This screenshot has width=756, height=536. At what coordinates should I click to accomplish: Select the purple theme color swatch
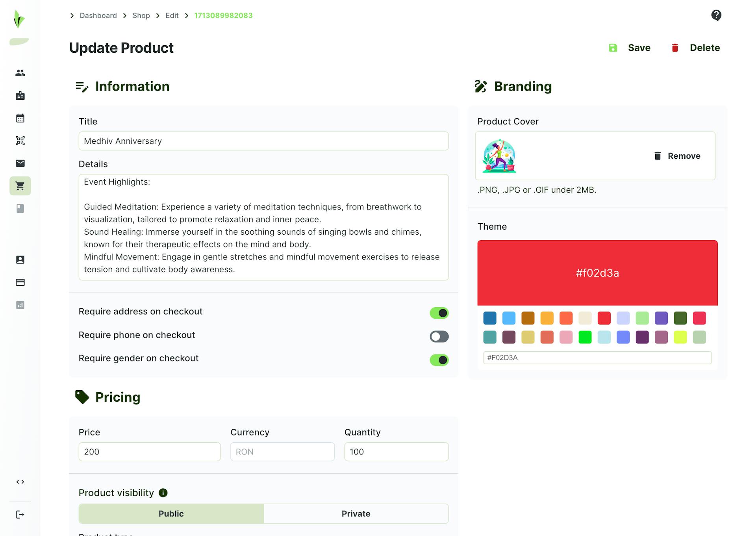(661, 318)
